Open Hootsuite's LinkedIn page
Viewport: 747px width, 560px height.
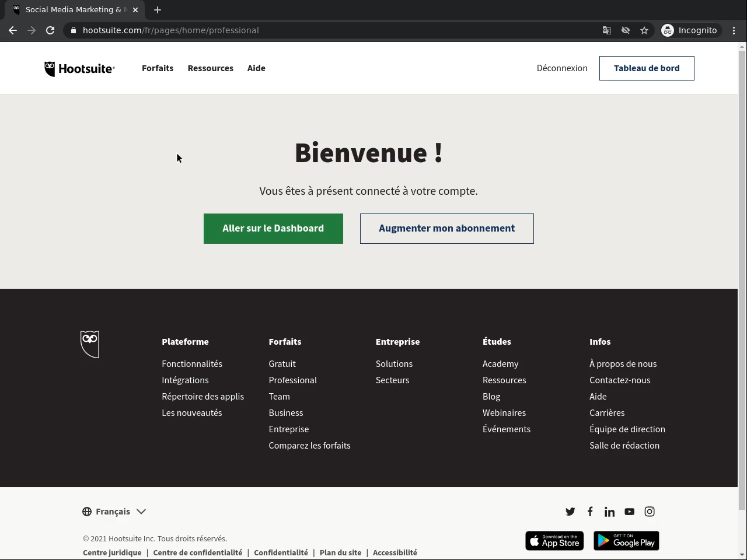point(609,512)
